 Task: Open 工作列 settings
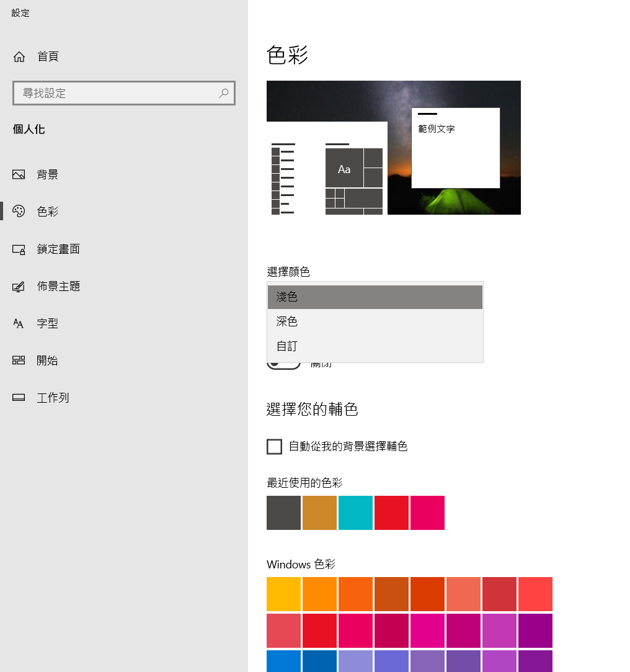[124, 397]
